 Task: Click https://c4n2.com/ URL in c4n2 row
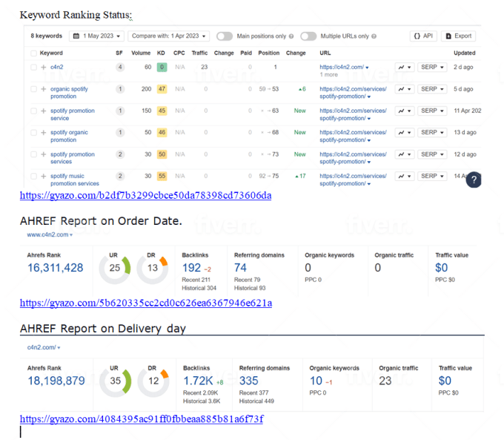(x=342, y=68)
